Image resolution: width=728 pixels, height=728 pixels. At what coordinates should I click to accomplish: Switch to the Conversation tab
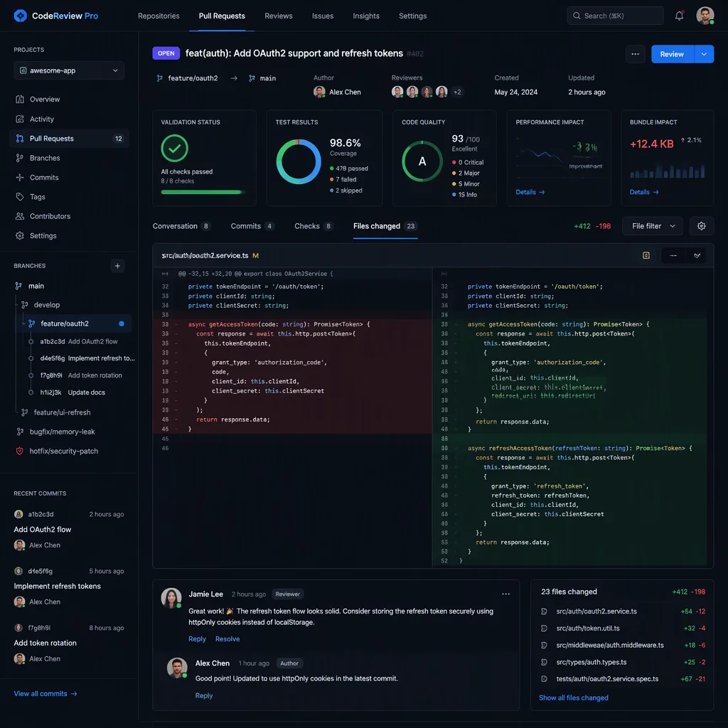[181, 226]
